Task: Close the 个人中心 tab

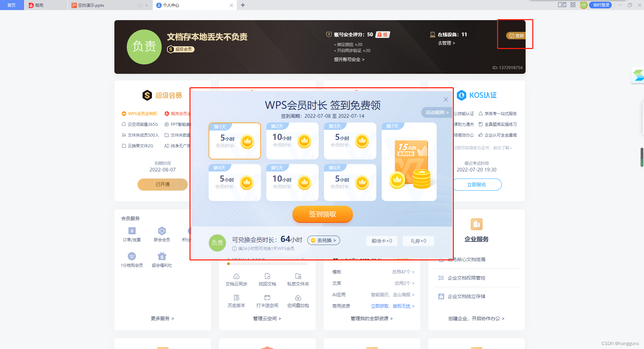Action: point(231,5)
